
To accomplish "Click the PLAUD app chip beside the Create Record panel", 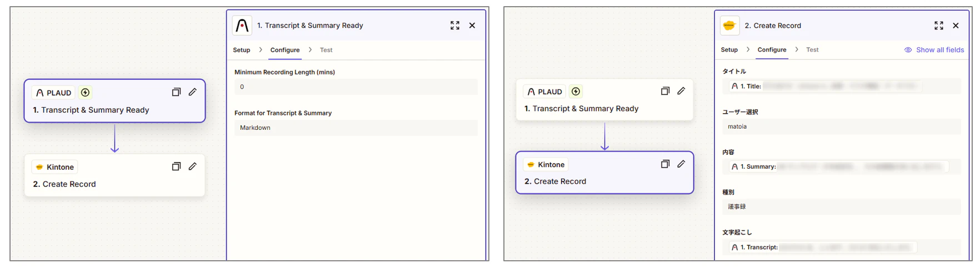I will coord(545,92).
